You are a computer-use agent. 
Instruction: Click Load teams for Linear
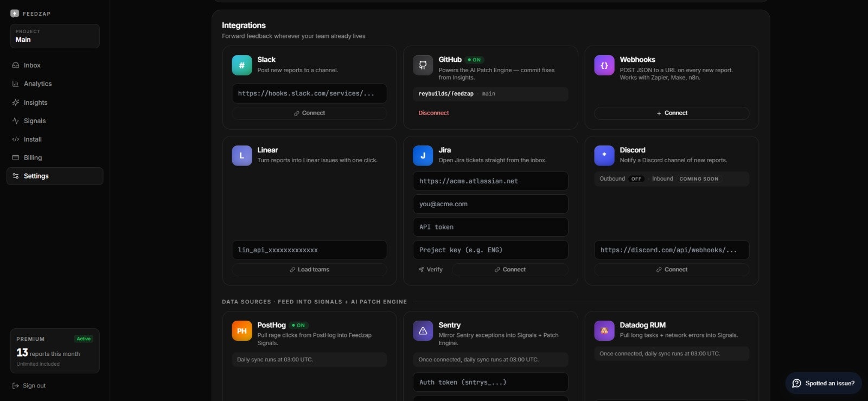click(309, 270)
